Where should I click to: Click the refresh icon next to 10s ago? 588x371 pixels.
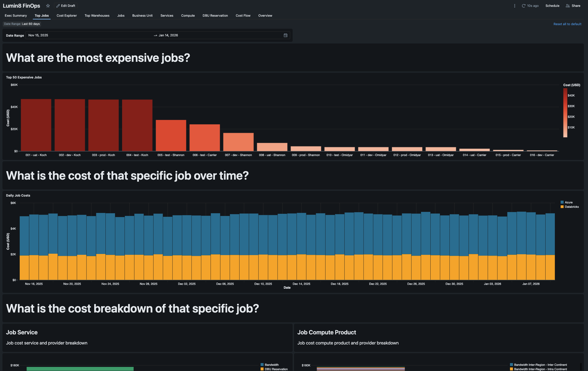click(523, 6)
